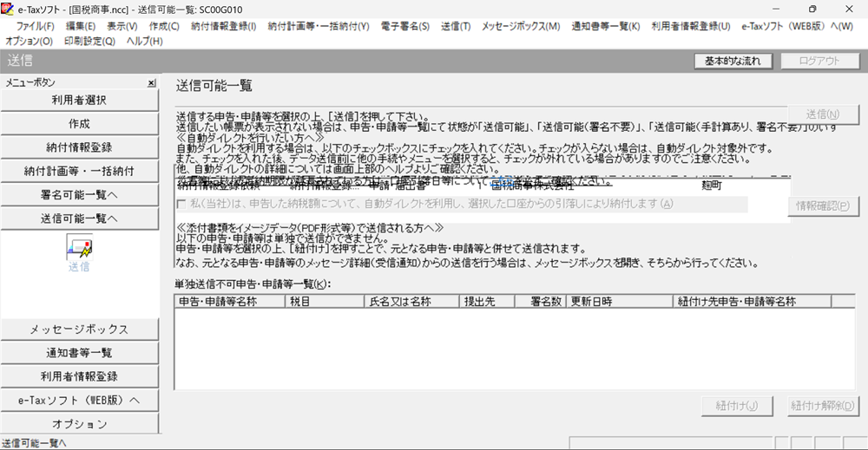The width and height of the screenshot is (868, 450).
Task: Toggle the 自動ダイレクト payment checkbox
Action: (181, 204)
